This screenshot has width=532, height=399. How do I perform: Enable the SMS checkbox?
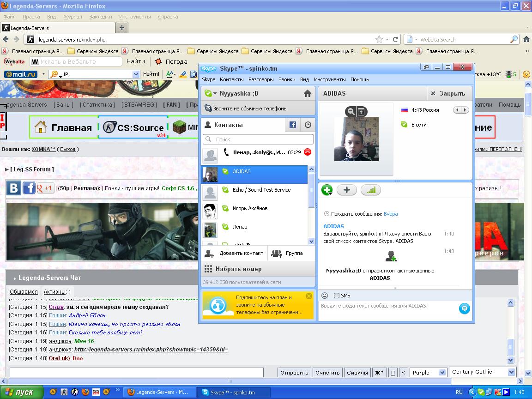click(x=337, y=296)
